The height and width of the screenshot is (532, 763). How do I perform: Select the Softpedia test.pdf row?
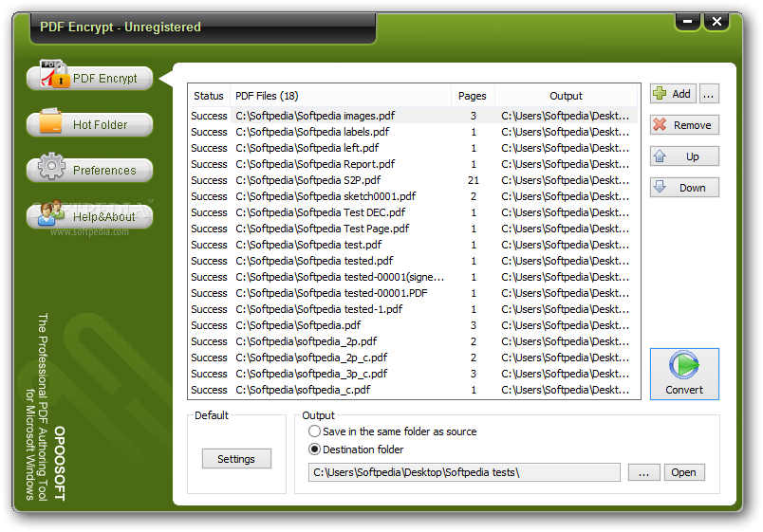pyautogui.click(x=414, y=245)
